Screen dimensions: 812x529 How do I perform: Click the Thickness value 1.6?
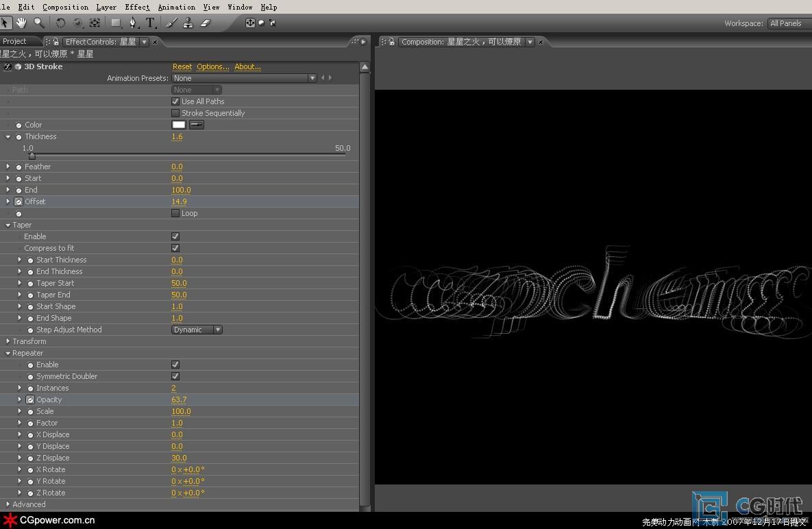pyautogui.click(x=177, y=136)
